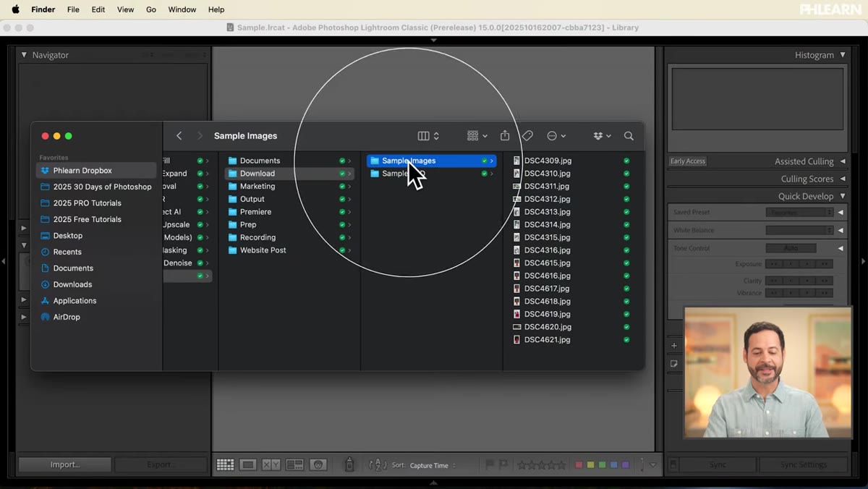868x489 pixels.
Task: Select Documents in Finder sidebar
Action: [73, 268]
